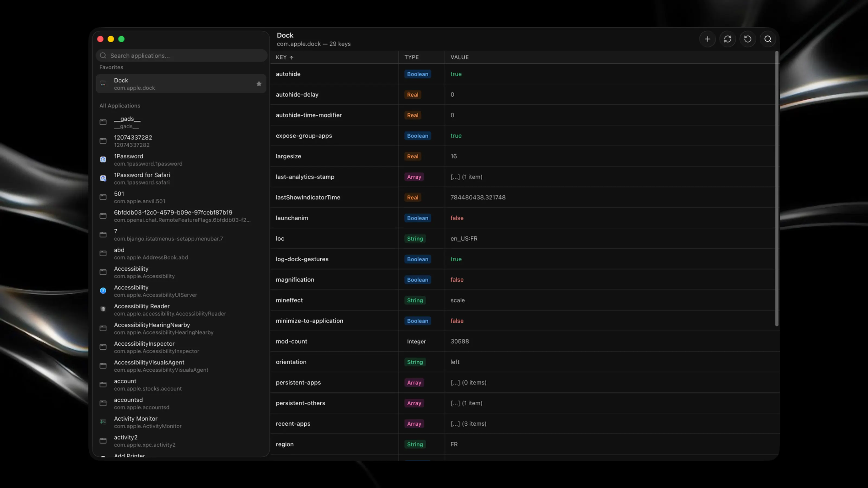Click autohide-time-modifier value 0

452,115
